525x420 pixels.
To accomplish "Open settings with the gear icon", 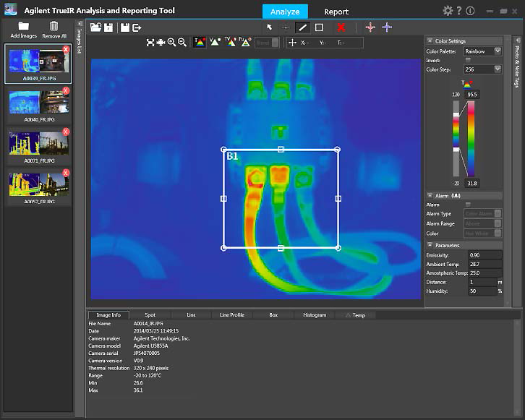I will point(448,11).
